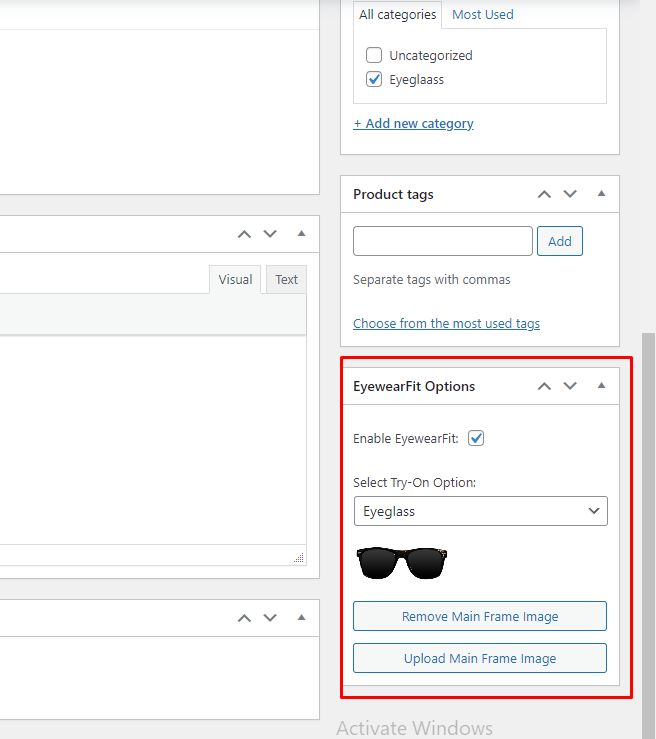
Task: Move Product tags panel down
Action: tap(570, 194)
